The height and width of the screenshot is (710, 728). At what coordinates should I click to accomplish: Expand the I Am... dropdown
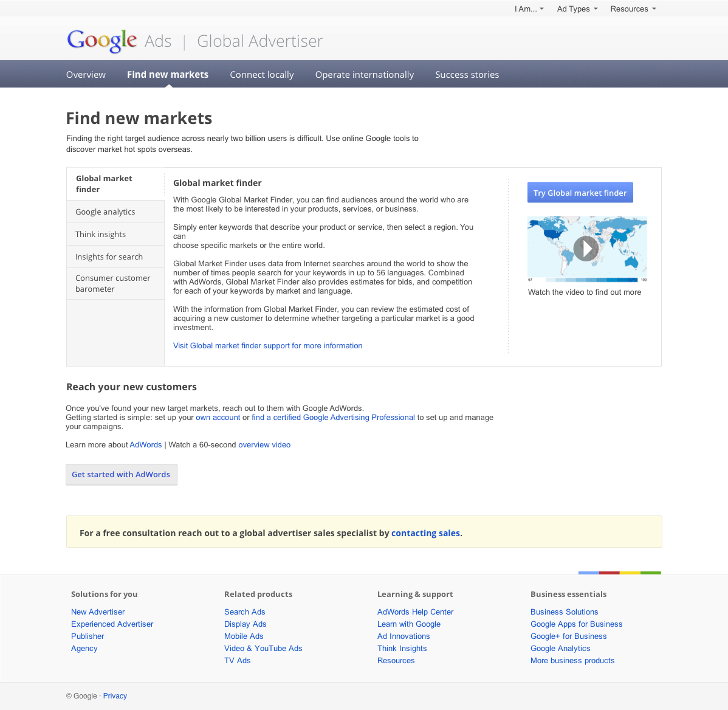pos(529,9)
